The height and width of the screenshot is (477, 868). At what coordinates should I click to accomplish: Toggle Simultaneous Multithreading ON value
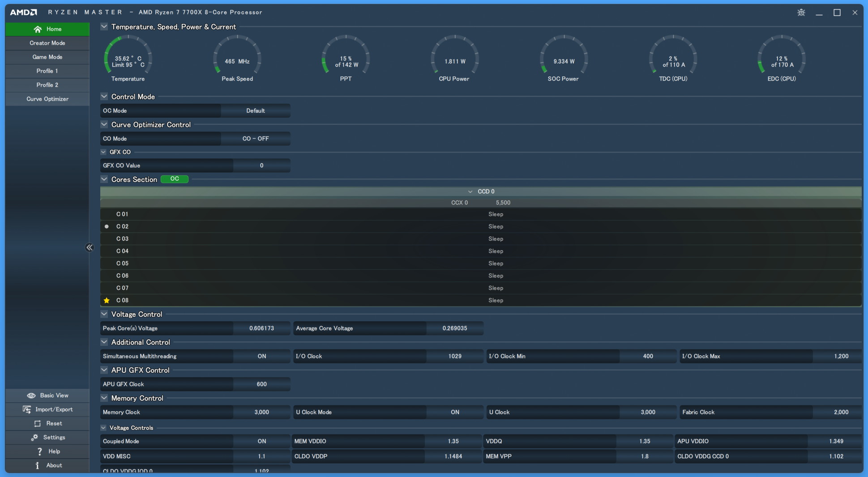(262, 356)
